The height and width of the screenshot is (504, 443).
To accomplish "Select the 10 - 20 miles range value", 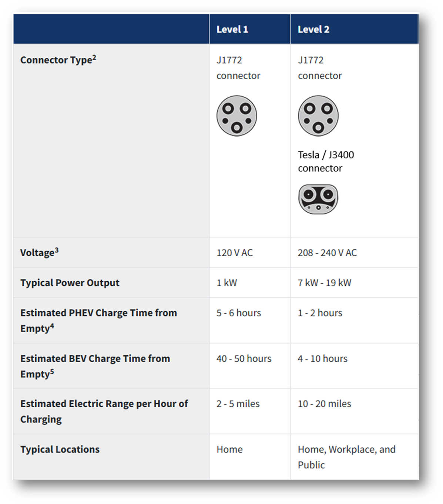I will 324,404.
